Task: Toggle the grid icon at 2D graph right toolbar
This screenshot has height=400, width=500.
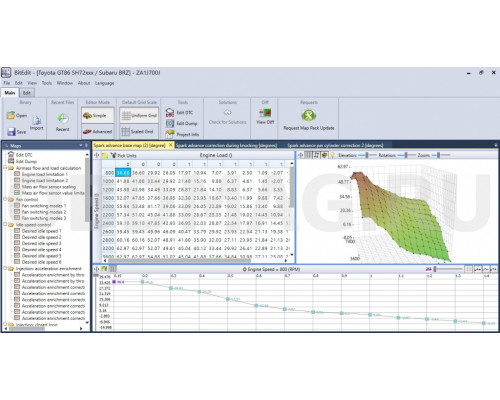Action: coord(469,269)
